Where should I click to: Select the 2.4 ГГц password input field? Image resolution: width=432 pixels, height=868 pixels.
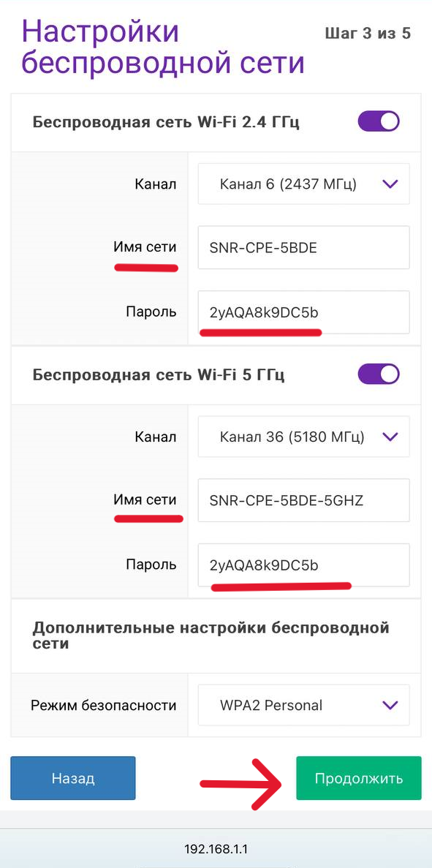pos(303,312)
